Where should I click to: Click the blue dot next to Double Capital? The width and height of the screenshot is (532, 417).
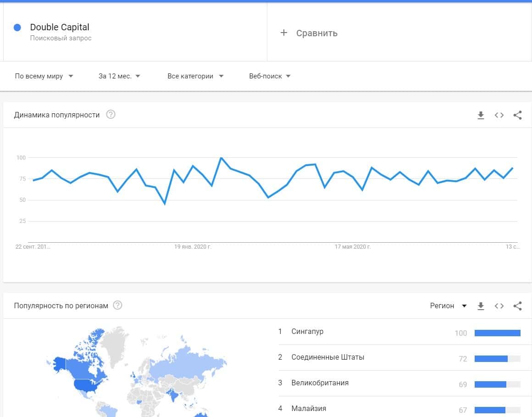coord(17,28)
